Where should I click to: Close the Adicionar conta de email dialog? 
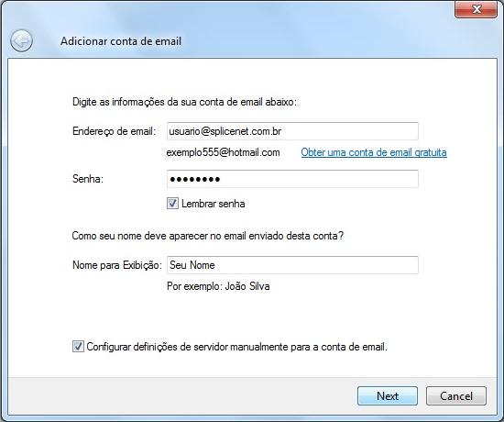476,9
